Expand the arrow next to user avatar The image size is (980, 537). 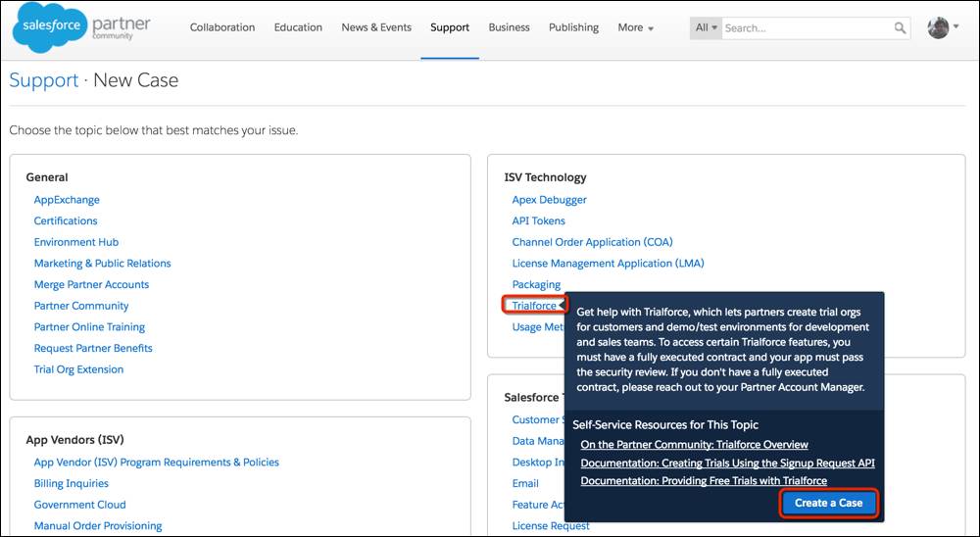point(956,26)
